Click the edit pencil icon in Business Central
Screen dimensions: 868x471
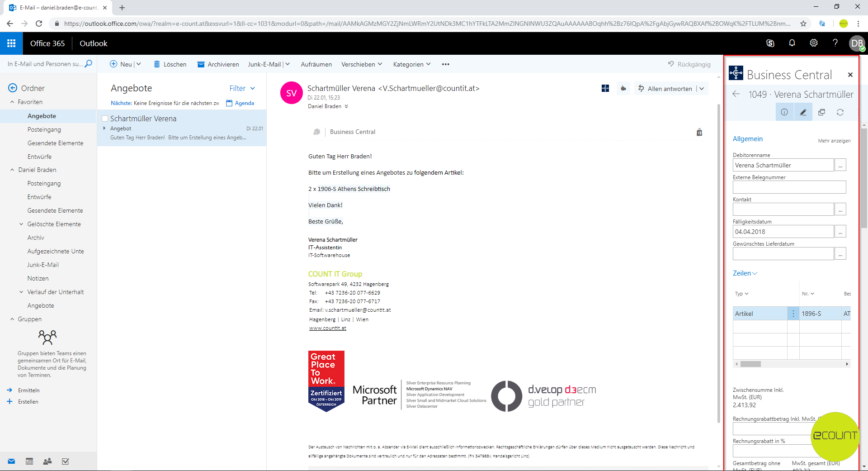[803, 112]
